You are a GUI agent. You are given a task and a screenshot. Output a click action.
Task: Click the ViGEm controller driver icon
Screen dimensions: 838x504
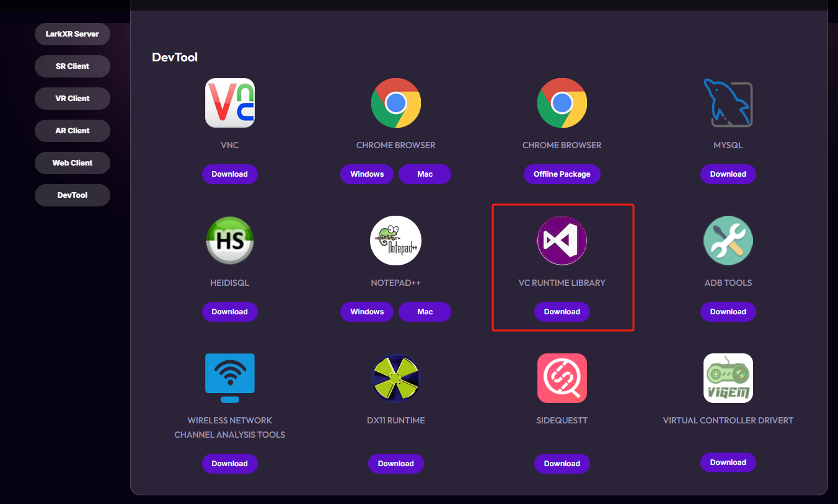pyautogui.click(x=728, y=378)
